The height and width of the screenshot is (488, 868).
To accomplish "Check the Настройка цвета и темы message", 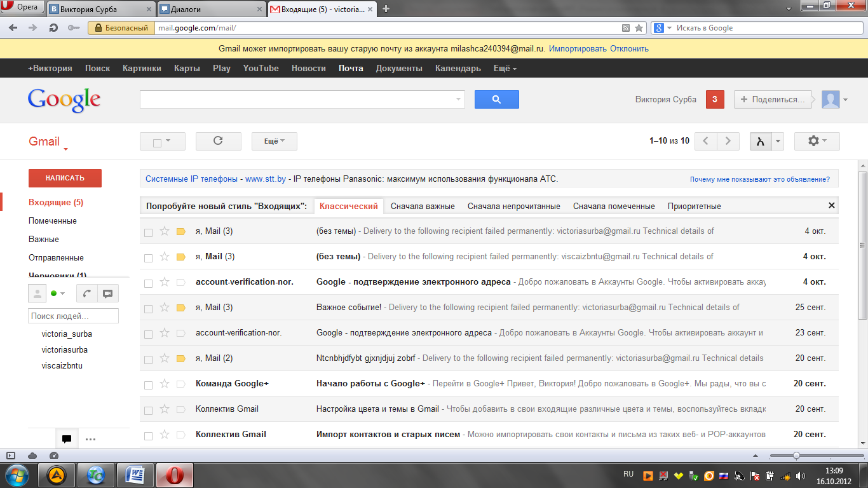I will point(148,410).
